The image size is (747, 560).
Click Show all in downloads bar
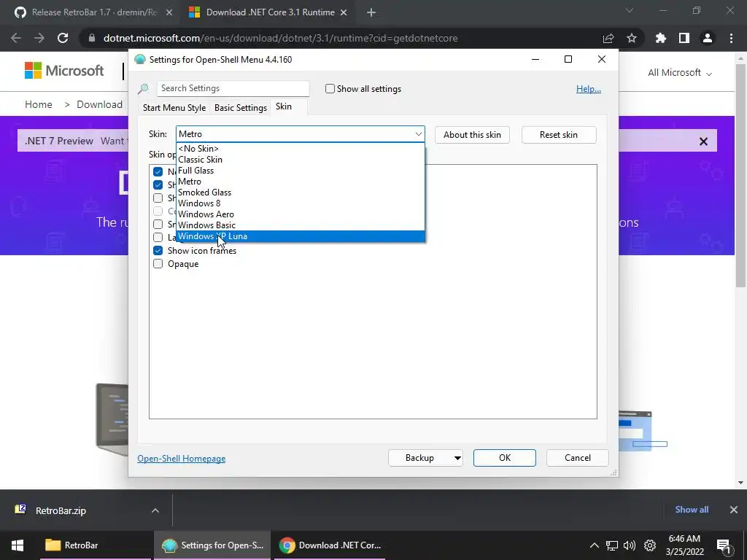[x=692, y=510]
